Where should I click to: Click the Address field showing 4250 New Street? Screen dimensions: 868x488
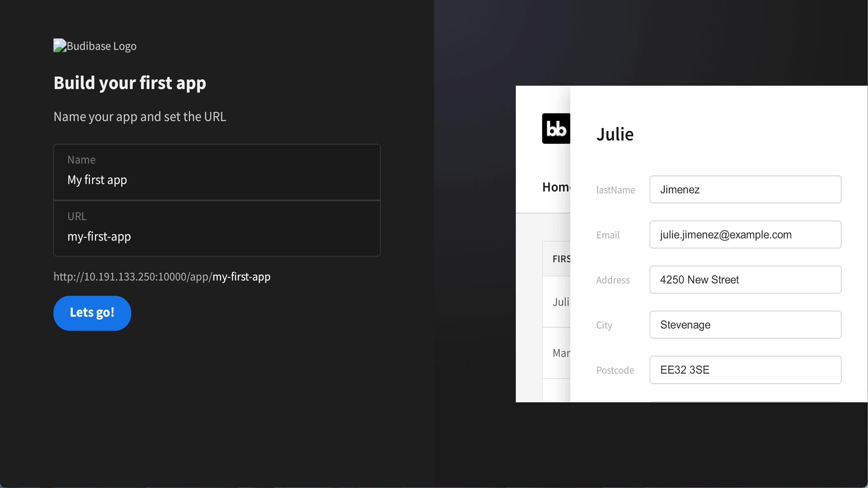coord(745,279)
